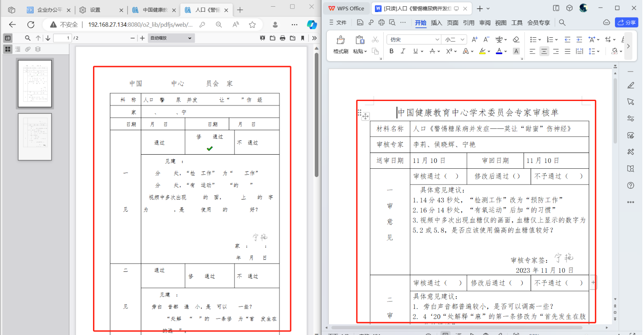This screenshot has width=644, height=335.
Task: Toggle the PDF viewer sidebar button
Action: click(7, 38)
